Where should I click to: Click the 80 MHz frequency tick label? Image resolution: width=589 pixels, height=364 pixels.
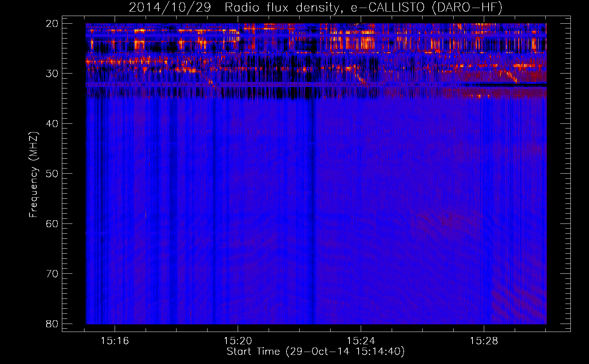52,324
